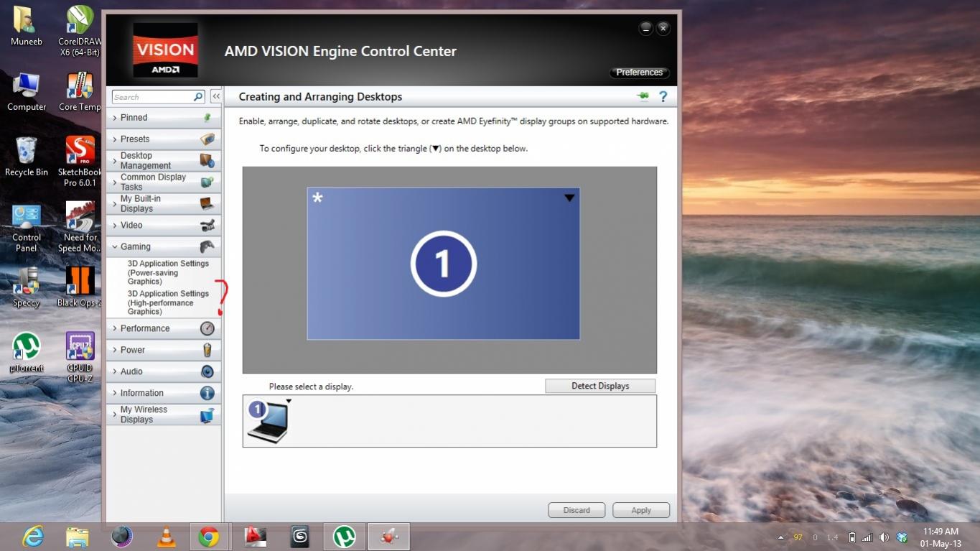Click the Audio speaker icon
This screenshot has width=980, height=551.
[x=207, y=371]
